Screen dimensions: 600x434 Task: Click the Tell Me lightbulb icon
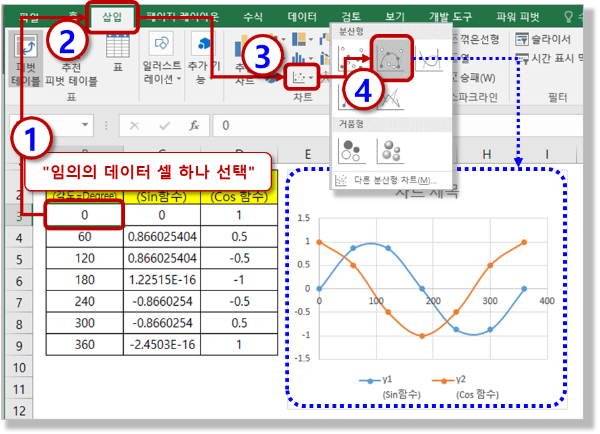click(x=569, y=17)
